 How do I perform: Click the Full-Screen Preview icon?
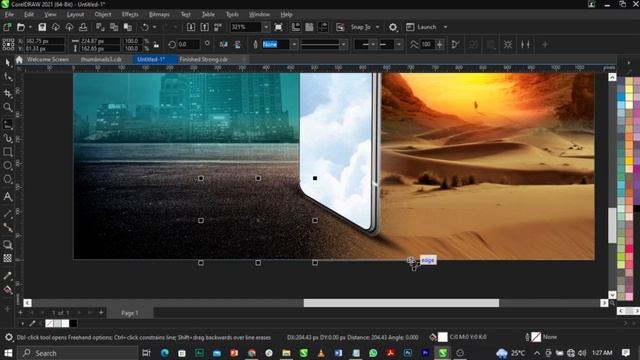pyautogui.click(x=278, y=27)
